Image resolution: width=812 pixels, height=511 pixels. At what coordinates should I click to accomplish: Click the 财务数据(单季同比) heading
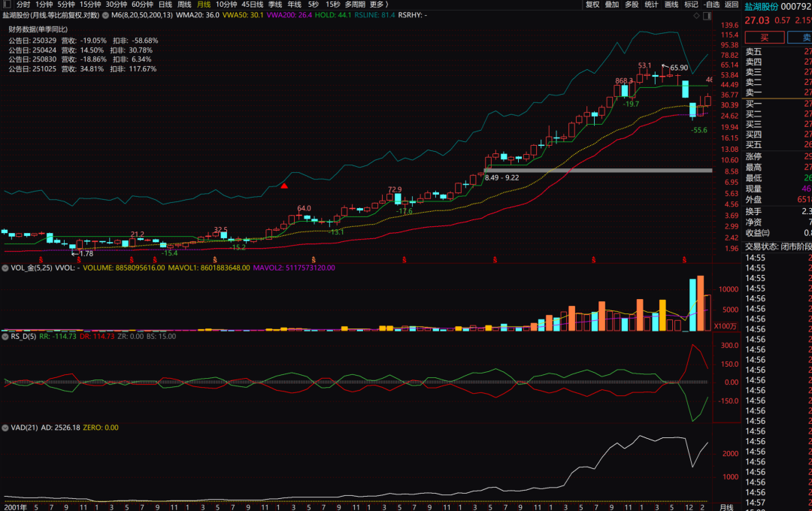38,29
